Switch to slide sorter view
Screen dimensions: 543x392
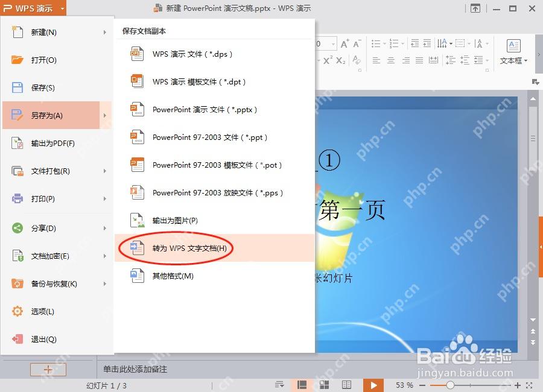click(x=324, y=385)
